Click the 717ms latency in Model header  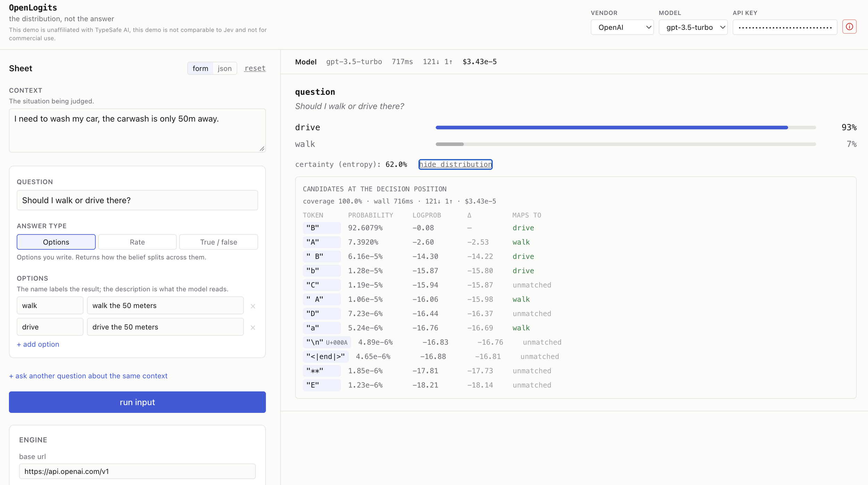pos(402,62)
